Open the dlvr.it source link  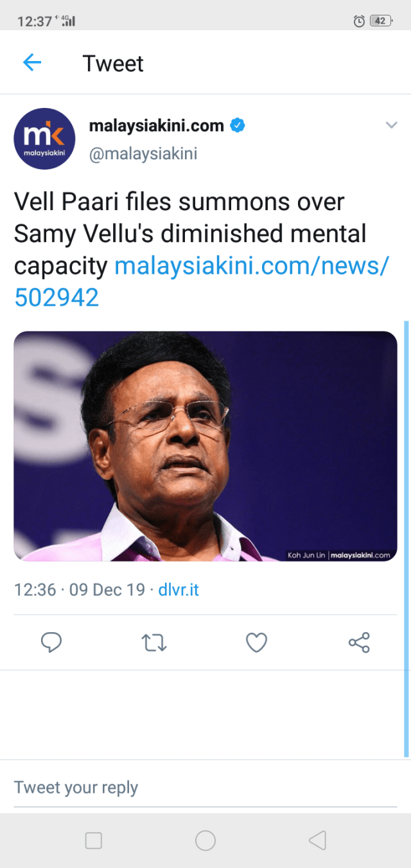pyautogui.click(x=179, y=590)
